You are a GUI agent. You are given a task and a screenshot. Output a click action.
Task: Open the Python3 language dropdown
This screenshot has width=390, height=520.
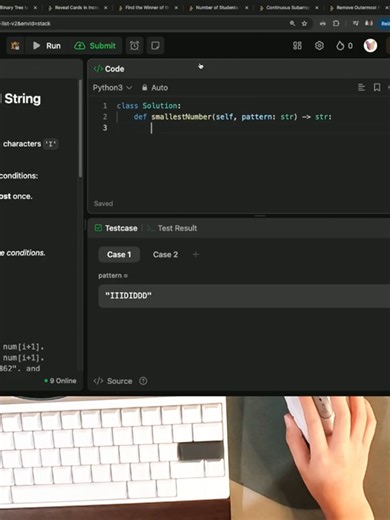click(x=112, y=88)
